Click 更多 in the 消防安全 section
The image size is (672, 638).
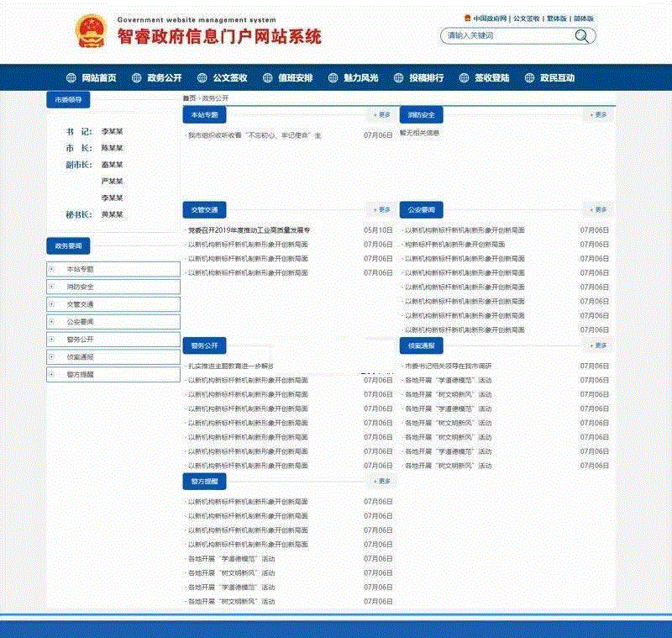[x=599, y=115]
